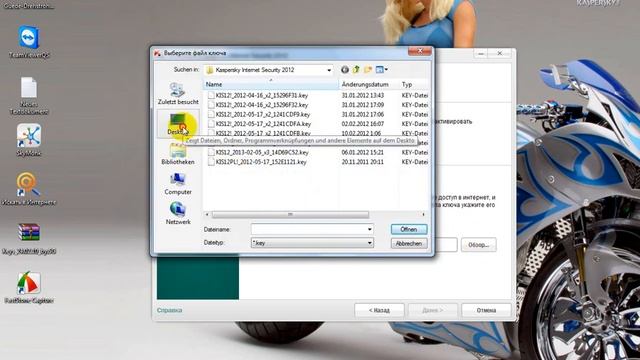Open the Искать в Интернете shortcut
The image size is (640, 360).
29,189
